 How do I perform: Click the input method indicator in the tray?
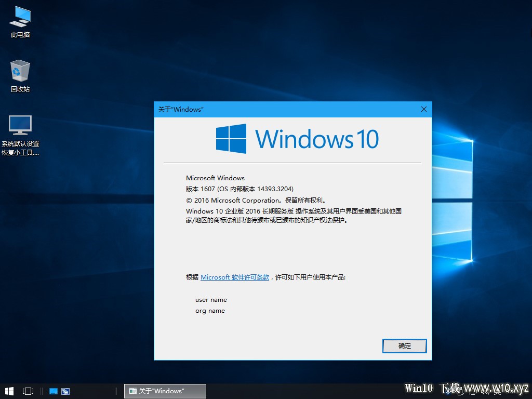496,391
